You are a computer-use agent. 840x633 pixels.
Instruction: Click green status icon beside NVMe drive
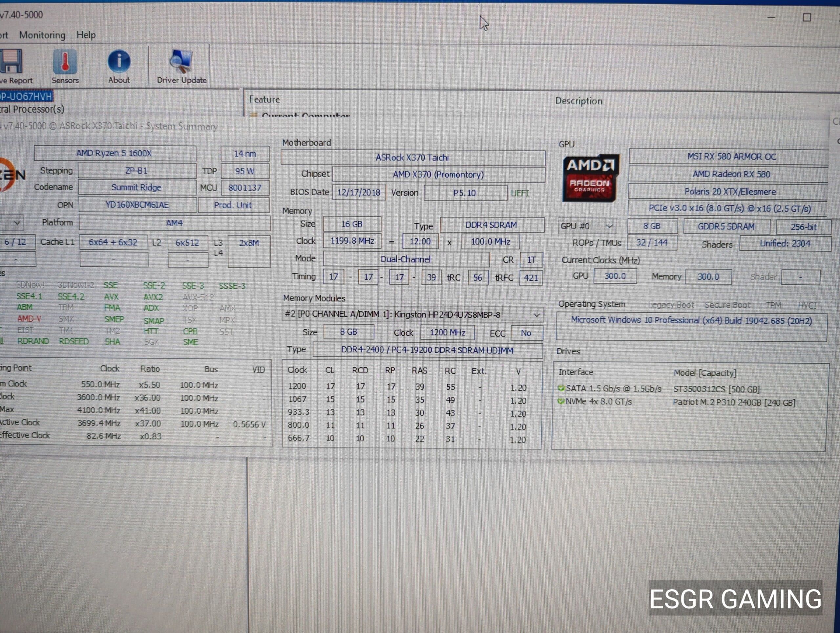561,401
